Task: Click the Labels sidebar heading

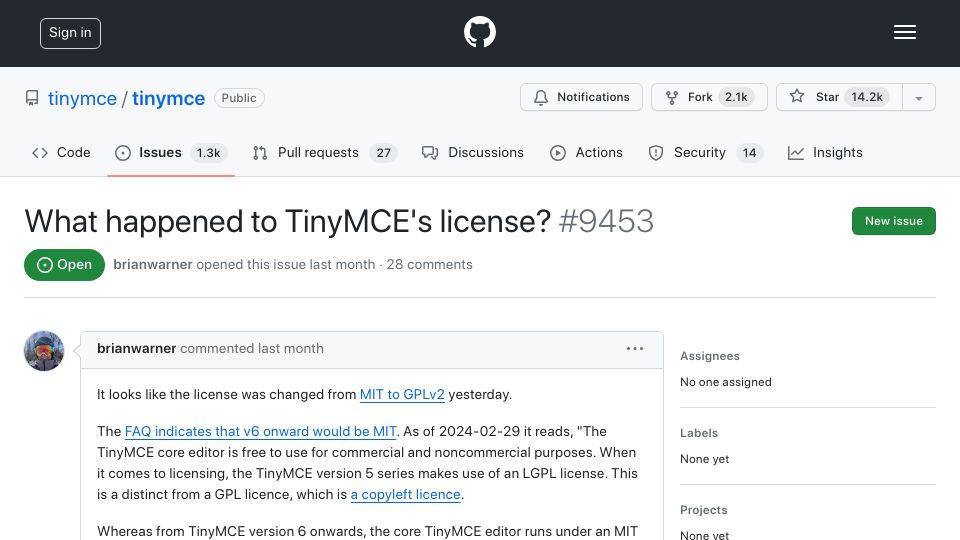Action: pyautogui.click(x=699, y=433)
